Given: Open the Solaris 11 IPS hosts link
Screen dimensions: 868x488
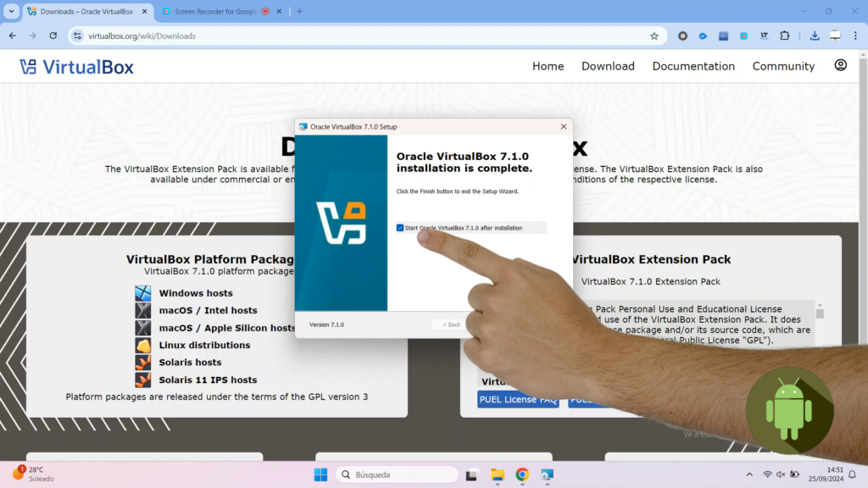Looking at the screenshot, I should [208, 380].
